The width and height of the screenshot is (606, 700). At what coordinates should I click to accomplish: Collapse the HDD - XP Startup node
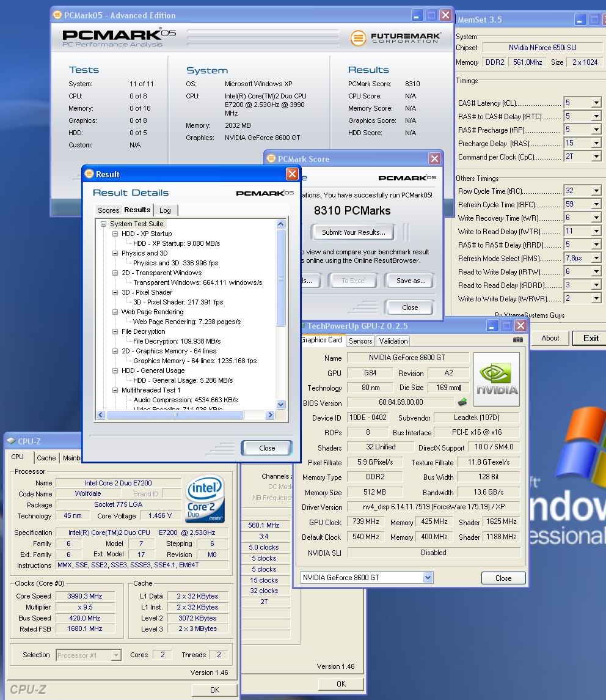115,234
